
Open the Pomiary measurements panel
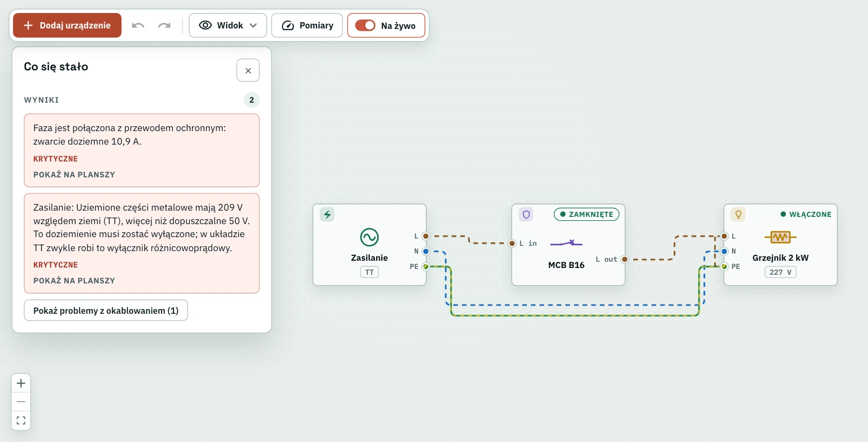(x=307, y=25)
